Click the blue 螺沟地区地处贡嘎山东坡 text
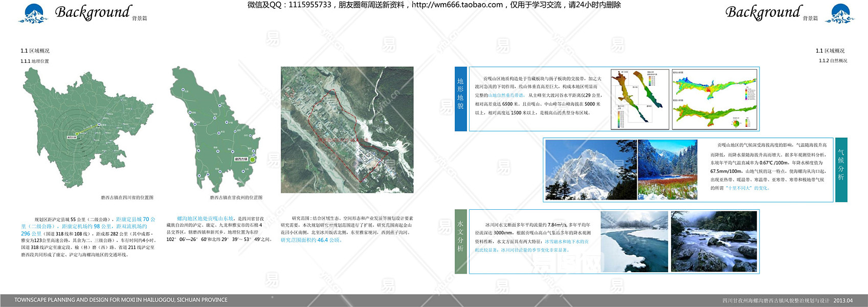 click(205, 218)
